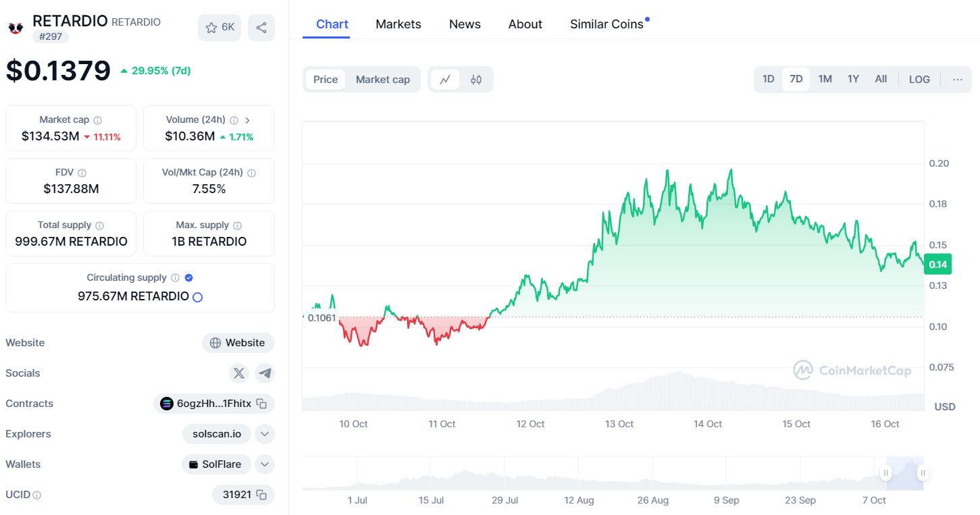Click contract address 6ogzHh...1Fhitx
Screen dimensions: 980x515
[x=213, y=404]
